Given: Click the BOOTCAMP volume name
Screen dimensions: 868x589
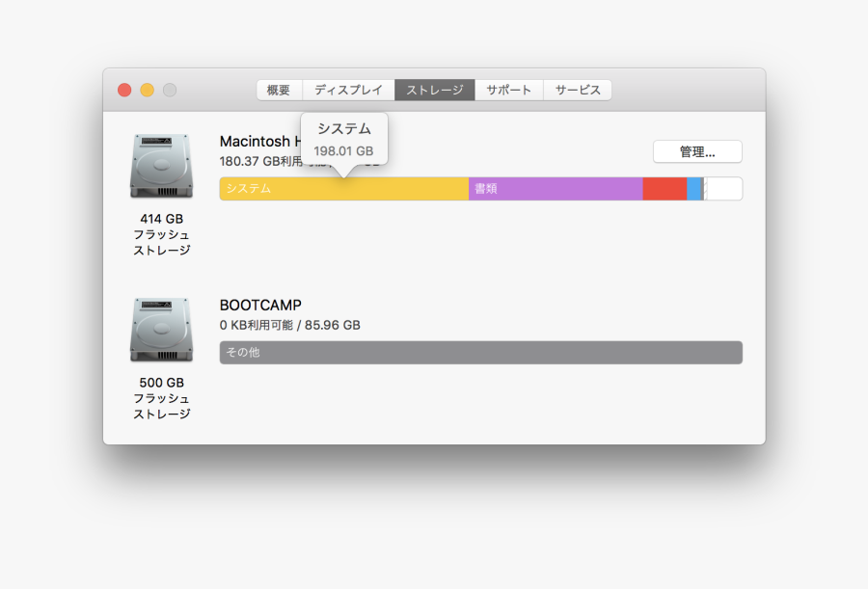Looking at the screenshot, I should pos(262,305).
